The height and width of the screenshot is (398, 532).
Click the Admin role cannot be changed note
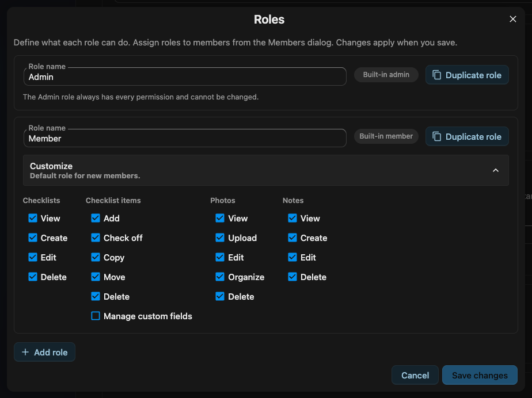[140, 97]
